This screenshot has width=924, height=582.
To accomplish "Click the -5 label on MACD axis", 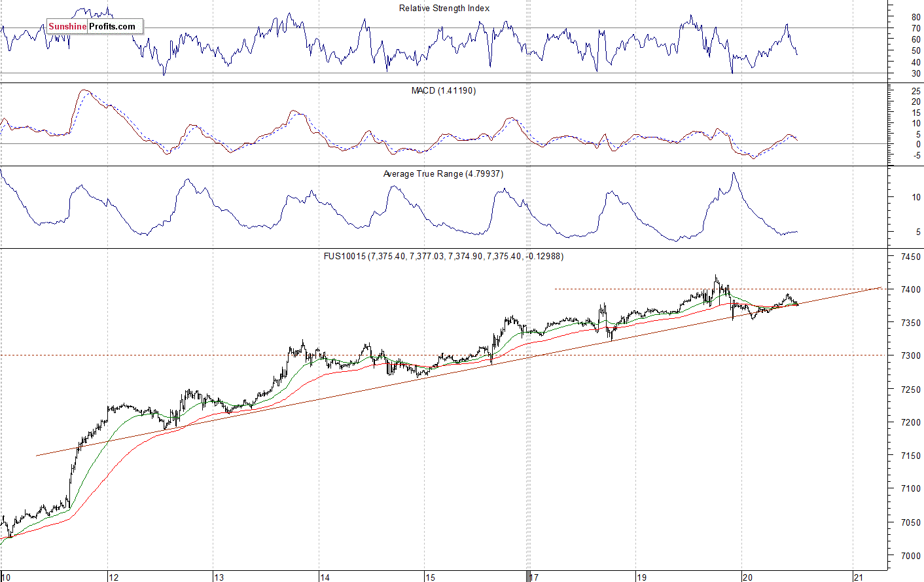I will click(x=916, y=155).
